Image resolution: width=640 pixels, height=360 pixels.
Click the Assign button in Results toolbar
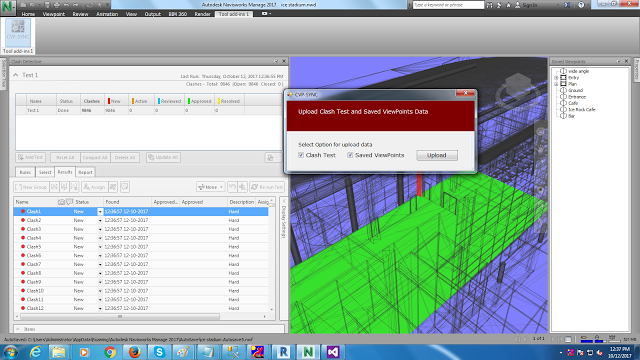click(x=94, y=187)
